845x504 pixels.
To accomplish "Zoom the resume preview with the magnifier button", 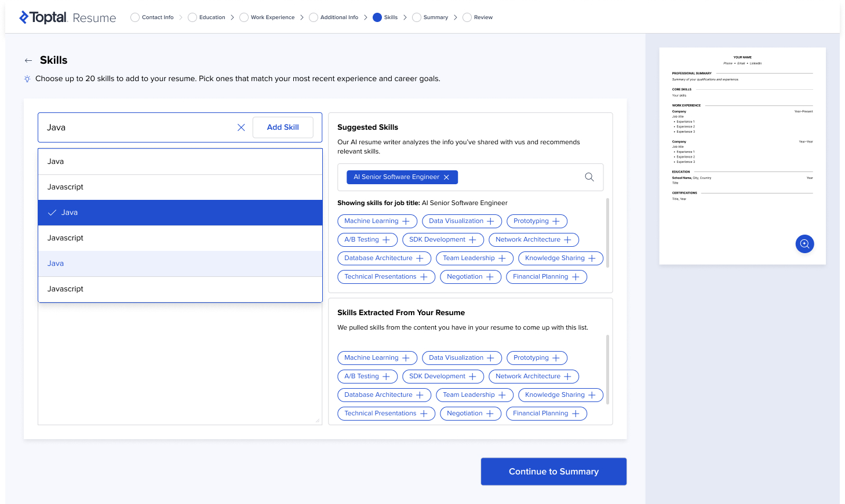I will [804, 244].
